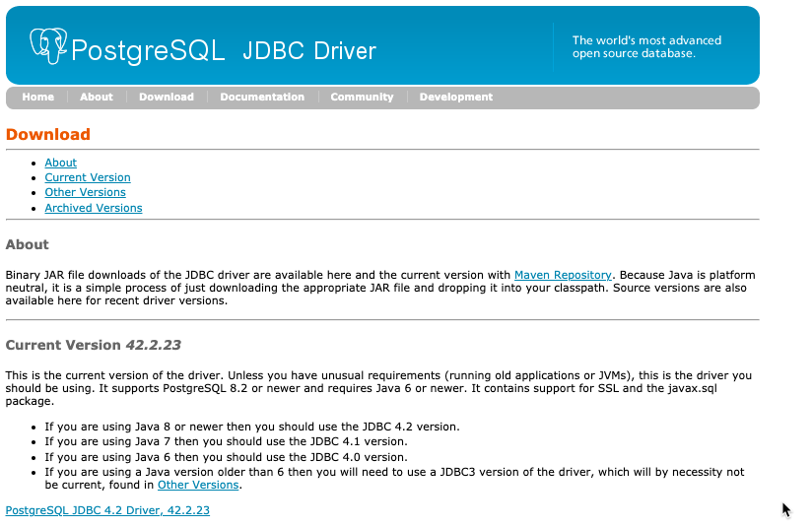Image resolution: width=812 pixels, height=528 pixels.
Task: Click the orange Download page heading
Action: click(x=48, y=134)
